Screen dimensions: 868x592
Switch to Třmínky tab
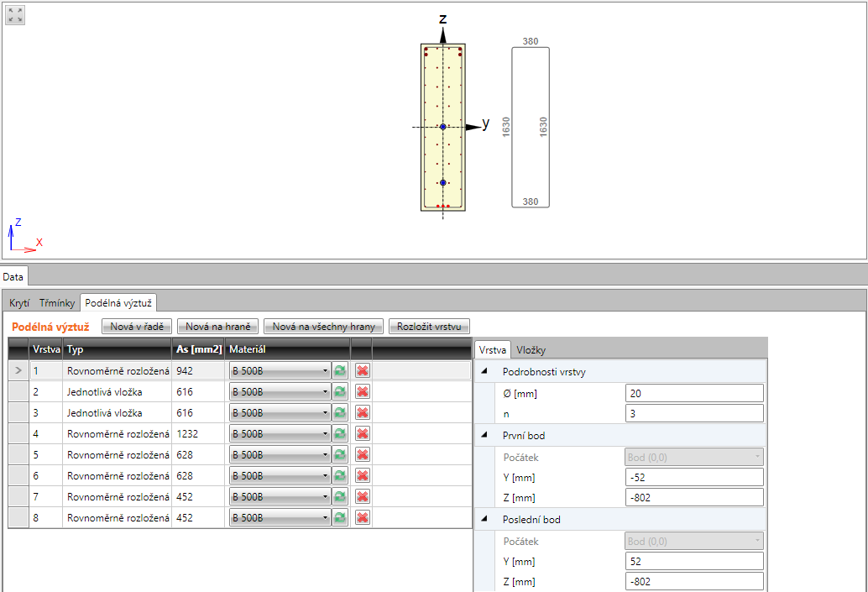[56, 303]
